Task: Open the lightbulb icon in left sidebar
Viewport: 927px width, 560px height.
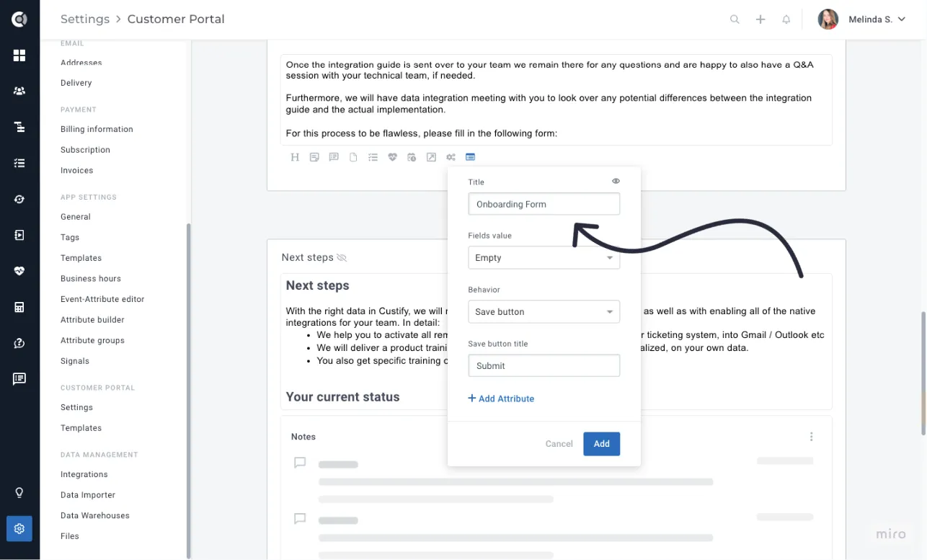Action: [19, 493]
